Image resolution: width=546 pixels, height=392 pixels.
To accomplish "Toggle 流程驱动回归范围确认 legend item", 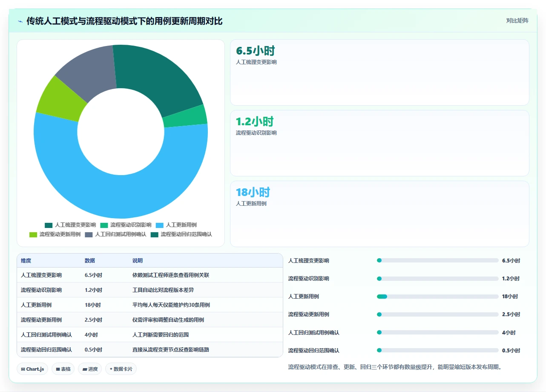I will (181, 234).
